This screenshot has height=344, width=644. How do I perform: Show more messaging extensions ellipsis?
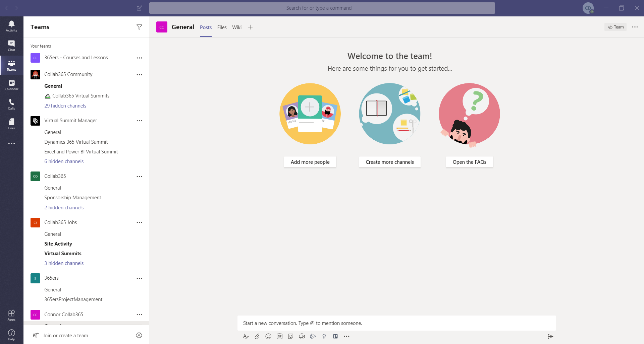pos(346,336)
